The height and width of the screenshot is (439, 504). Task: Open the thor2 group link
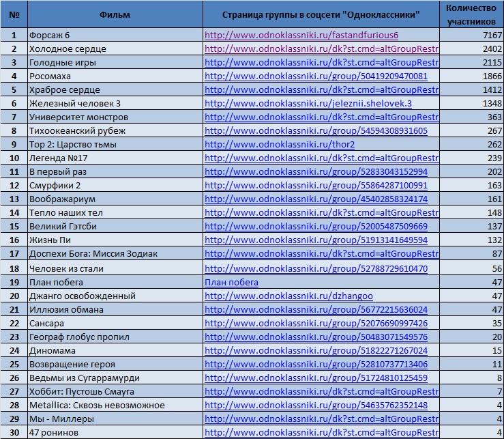(x=280, y=145)
